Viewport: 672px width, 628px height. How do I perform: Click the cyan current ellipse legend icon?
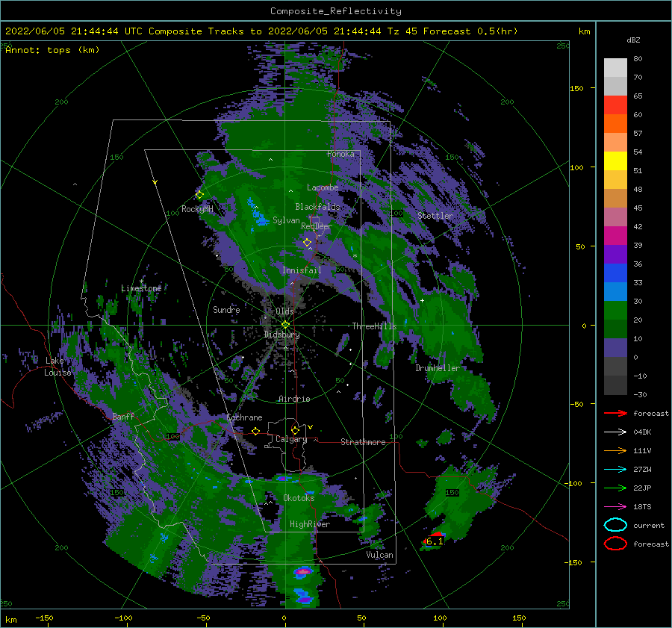[x=615, y=525]
